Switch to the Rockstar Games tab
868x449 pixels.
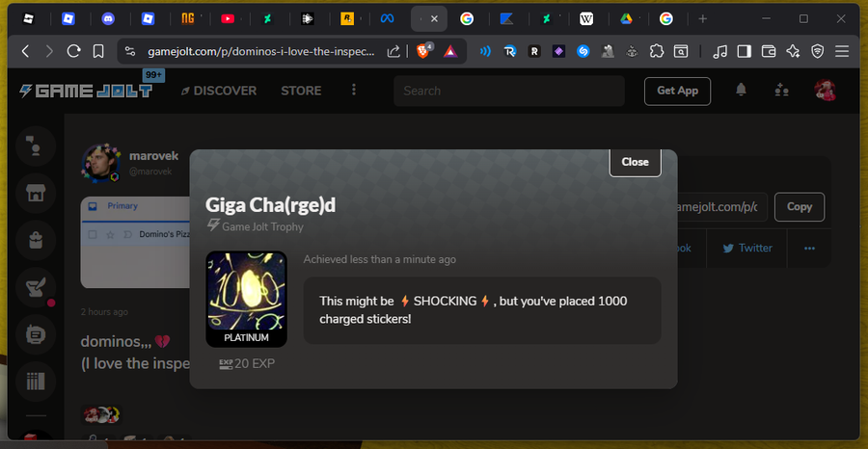(x=347, y=19)
